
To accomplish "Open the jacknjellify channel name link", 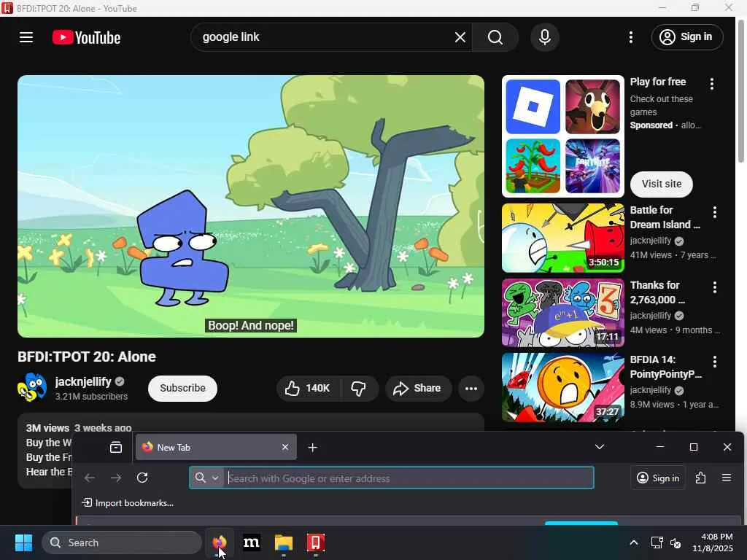I will click(x=83, y=381).
